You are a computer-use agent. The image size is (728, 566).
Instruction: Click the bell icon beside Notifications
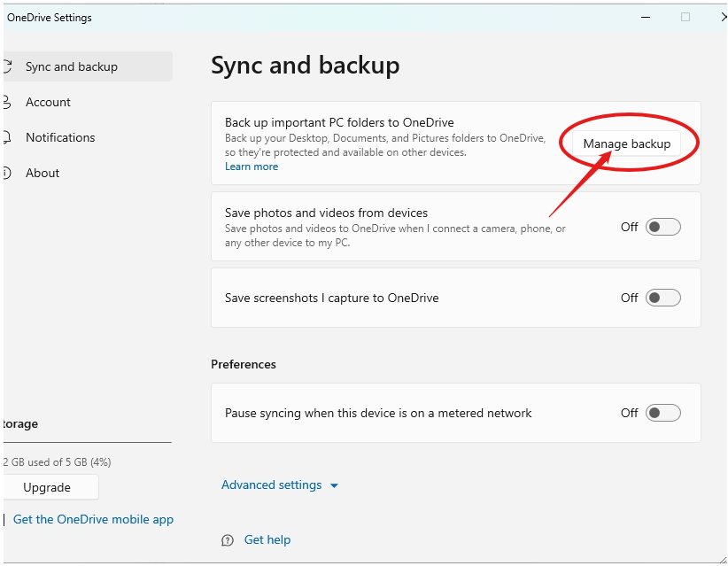[x=7, y=137]
